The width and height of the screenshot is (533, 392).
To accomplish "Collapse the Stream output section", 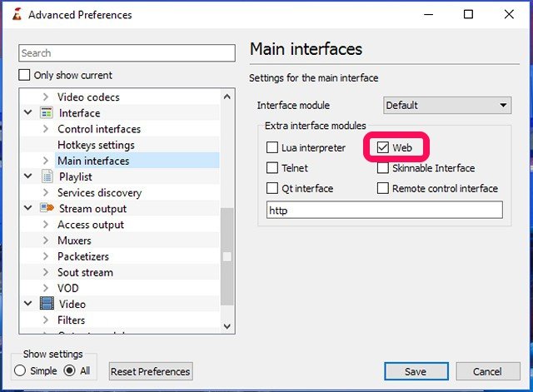I will [28, 209].
